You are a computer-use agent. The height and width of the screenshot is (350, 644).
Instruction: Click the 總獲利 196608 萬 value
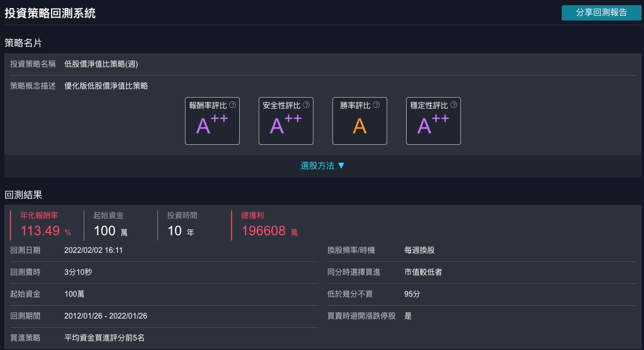[269, 231]
